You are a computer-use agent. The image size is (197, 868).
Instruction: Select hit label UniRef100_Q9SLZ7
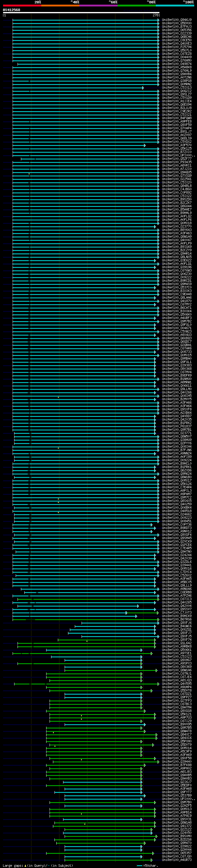[x=177, y=94]
